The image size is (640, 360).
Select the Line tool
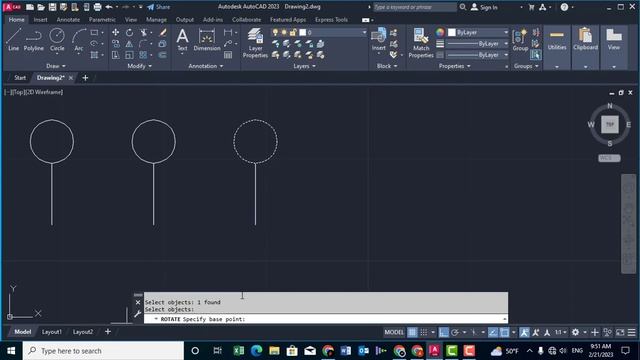point(13,40)
